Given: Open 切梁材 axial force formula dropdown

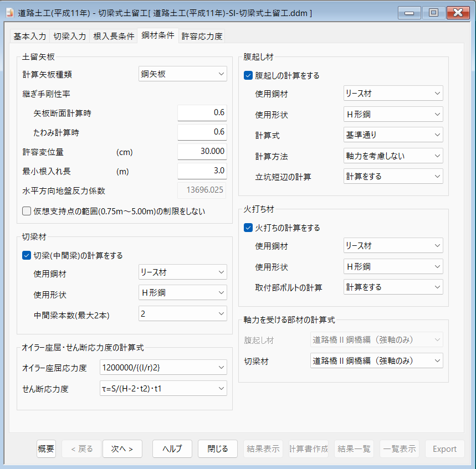Looking at the screenshot, I should (376, 361).
